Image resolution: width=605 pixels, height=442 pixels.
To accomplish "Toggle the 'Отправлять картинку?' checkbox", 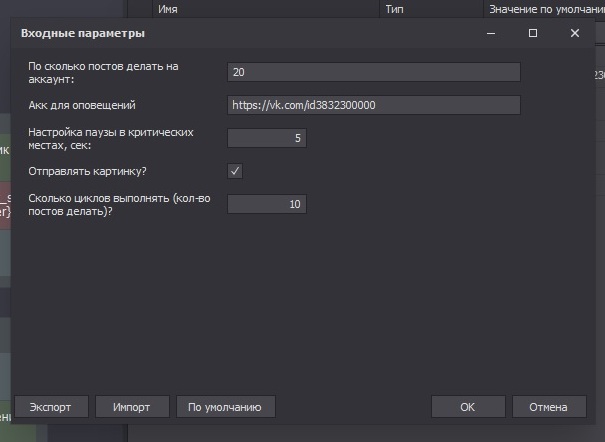I will point(235,171).
